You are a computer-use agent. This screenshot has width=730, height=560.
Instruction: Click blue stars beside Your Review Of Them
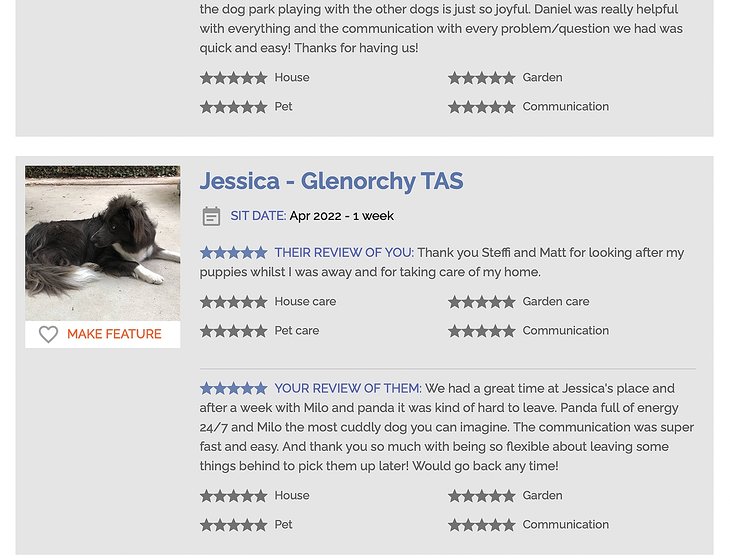[233, 388]
